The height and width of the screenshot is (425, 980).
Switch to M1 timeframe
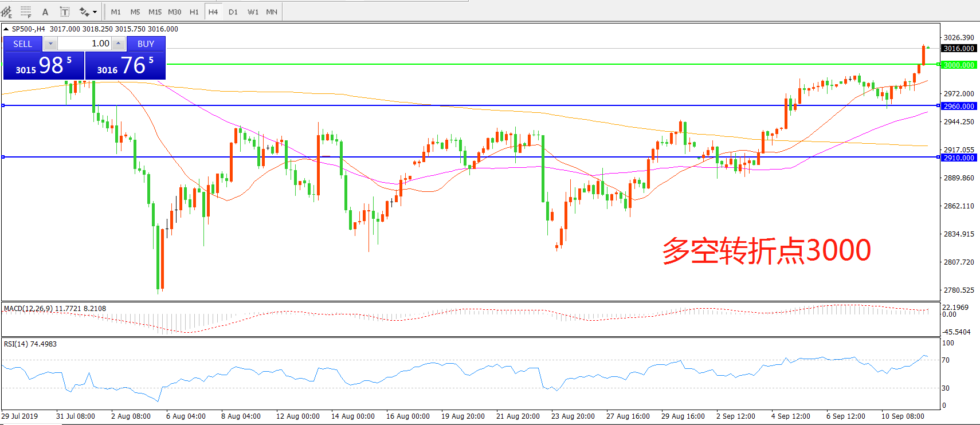coord(116,12)
